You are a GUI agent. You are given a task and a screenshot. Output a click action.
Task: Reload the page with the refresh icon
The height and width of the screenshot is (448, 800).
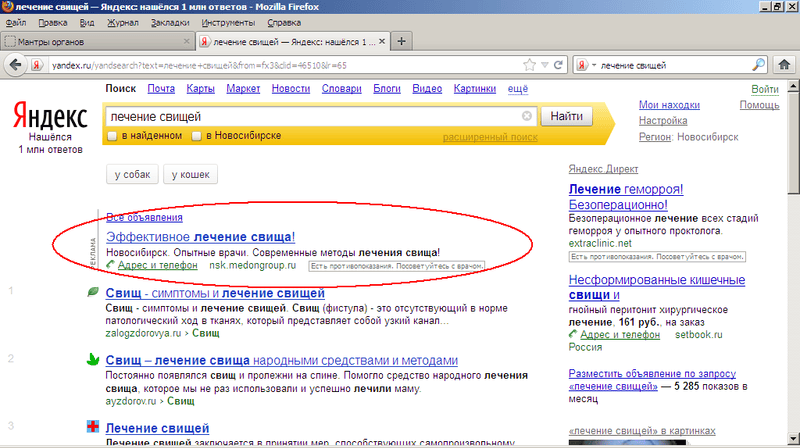[558, 65]
